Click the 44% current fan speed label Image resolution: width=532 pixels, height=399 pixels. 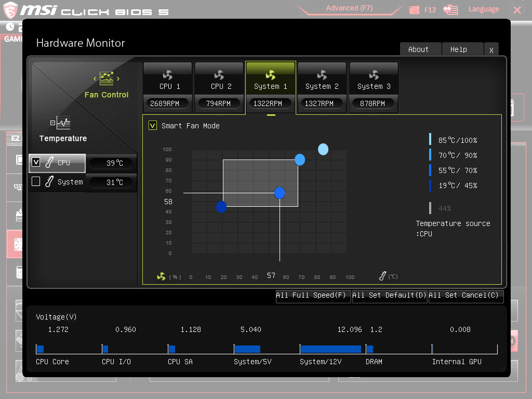pyautogui.click(x=445, y=208)
